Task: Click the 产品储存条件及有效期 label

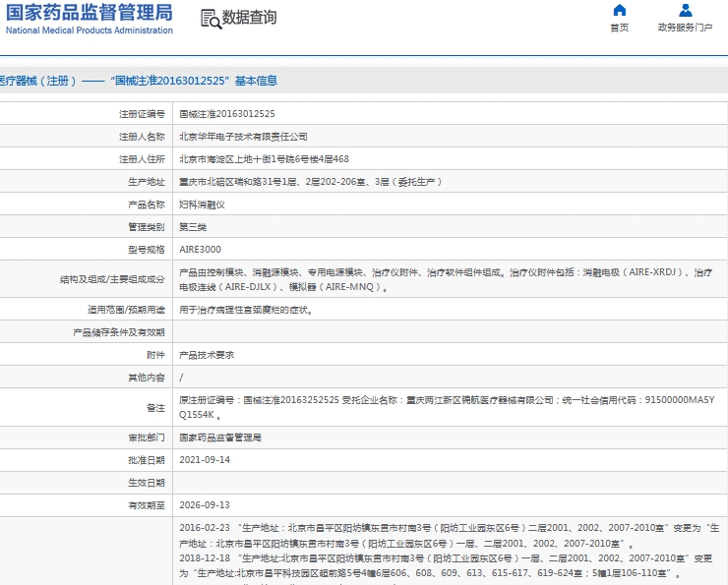Action: pyautogui.click(x=119, y=332)
